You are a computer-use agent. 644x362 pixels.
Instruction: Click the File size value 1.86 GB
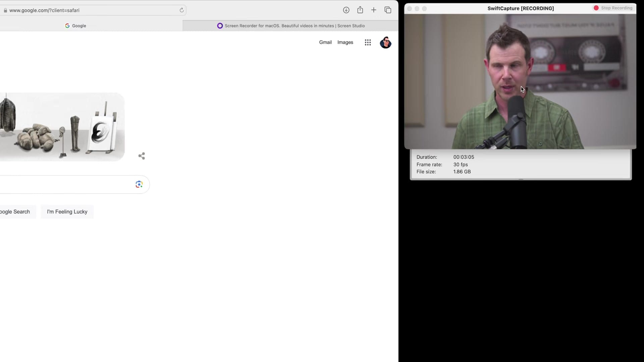click(x=462, y=172)
